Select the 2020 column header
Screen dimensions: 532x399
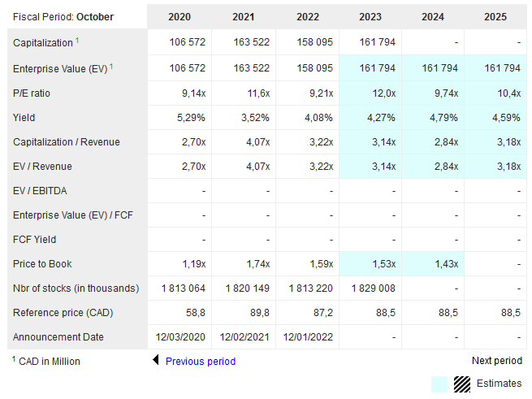pyautogui.click(x=179, y=17)
